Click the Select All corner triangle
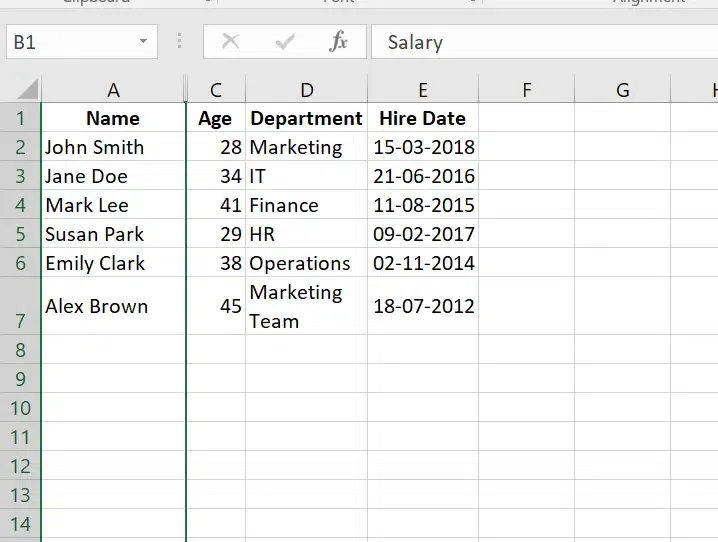This screenshot has width=718, height=542. (27, 89)
